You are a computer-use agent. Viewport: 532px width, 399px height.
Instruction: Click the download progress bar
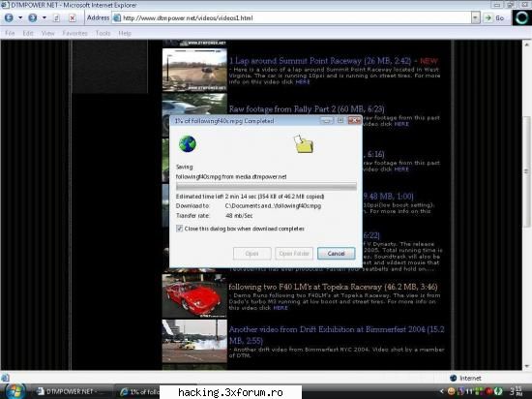[266, 187]
